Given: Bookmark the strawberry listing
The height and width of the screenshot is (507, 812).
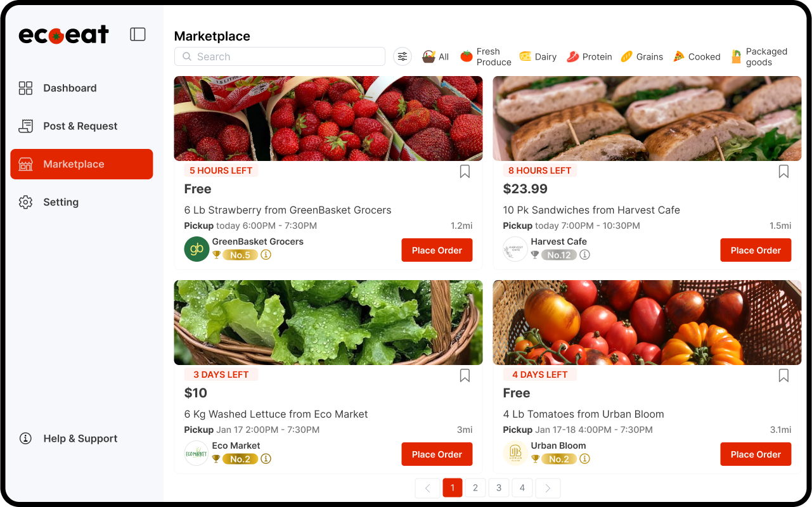Looking at the screenshot, I should (x=465, y=171).
